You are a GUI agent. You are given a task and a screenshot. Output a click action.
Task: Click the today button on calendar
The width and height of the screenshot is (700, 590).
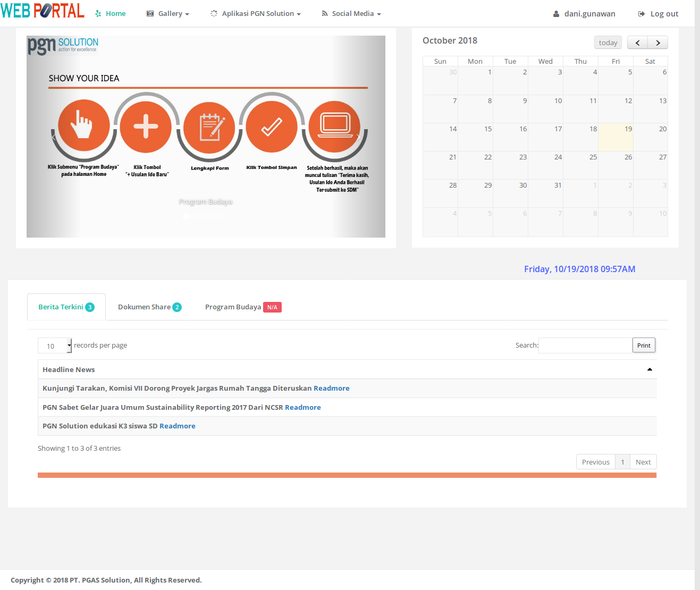coord(608,43)
